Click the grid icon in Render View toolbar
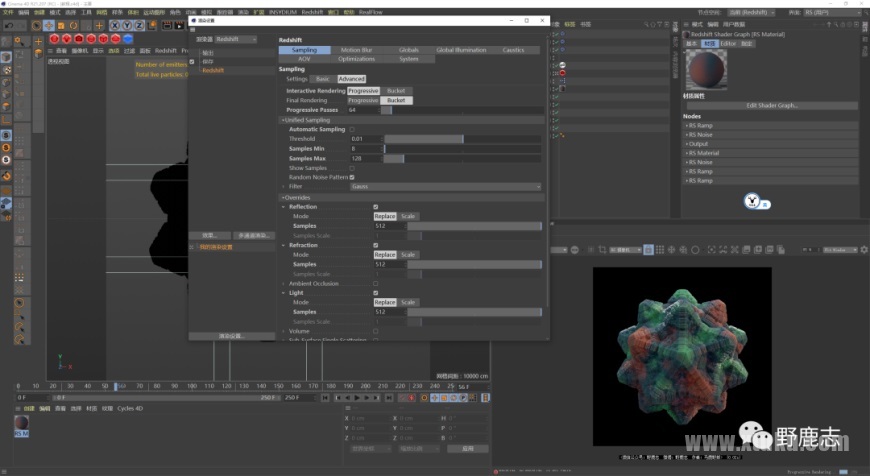This screenshot has height=476, width=870. point(660,250)
